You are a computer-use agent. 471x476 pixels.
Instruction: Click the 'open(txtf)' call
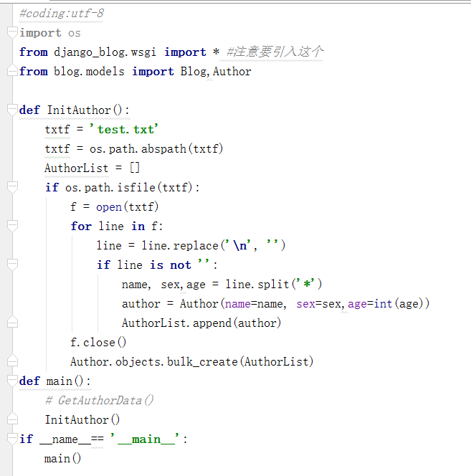coord(127,206)
